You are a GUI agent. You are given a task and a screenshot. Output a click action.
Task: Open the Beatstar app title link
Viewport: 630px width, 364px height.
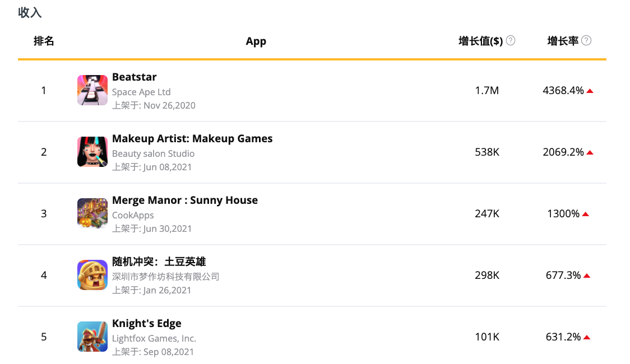pos(134,77)
